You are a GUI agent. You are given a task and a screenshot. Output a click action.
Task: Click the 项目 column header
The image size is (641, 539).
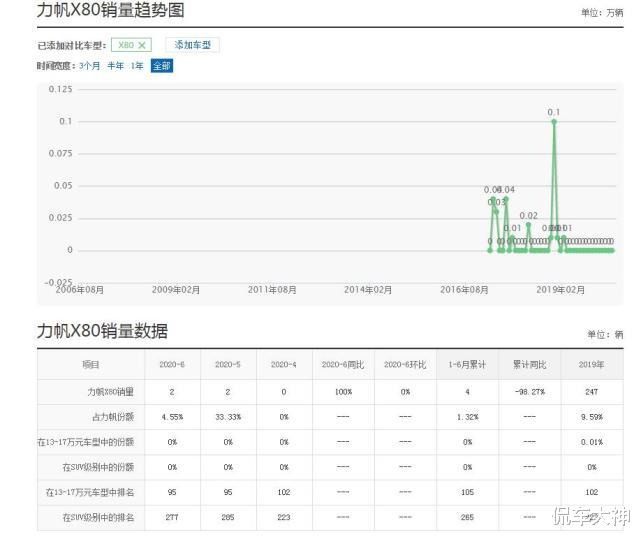point(91,364)
